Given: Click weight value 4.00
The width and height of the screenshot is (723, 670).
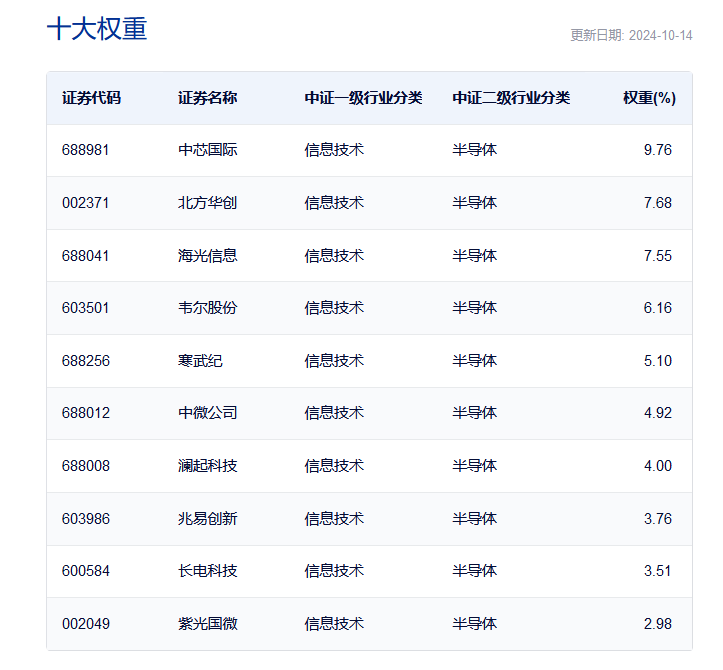Looking at the screenshot, I should coord(658,466).
